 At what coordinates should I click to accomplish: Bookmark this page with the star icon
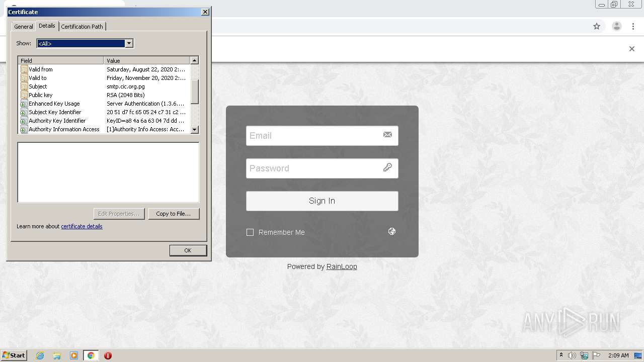point(597,26)
